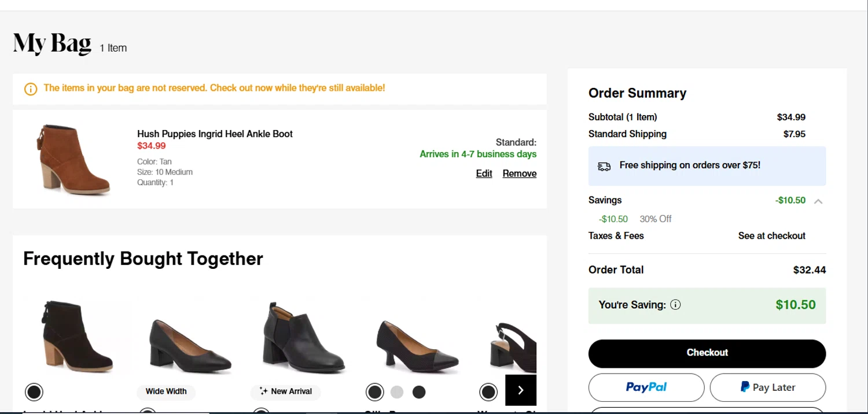Click the 30% Off savings label
This screenshot has height=414, width=868.
pyautogui.click(x=656, y=219)
